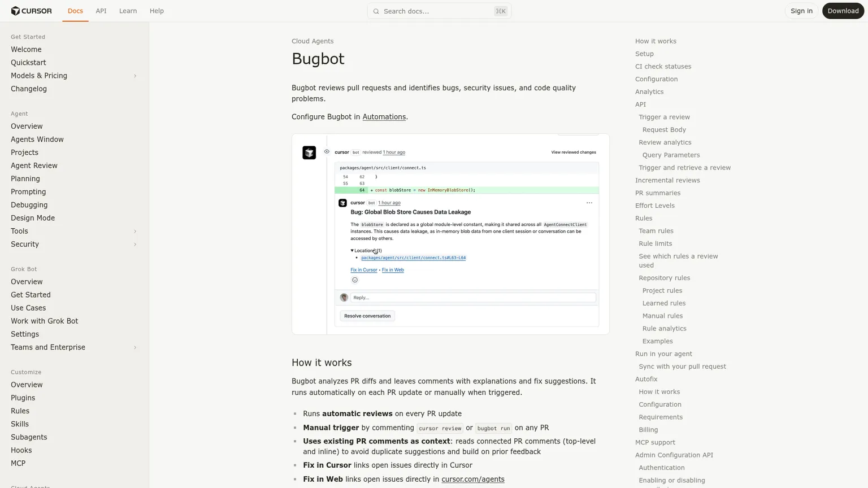Viewport: 868px width, 488px height.
Task: Expand the Models & Pricing section
Action: click(135, 76)
